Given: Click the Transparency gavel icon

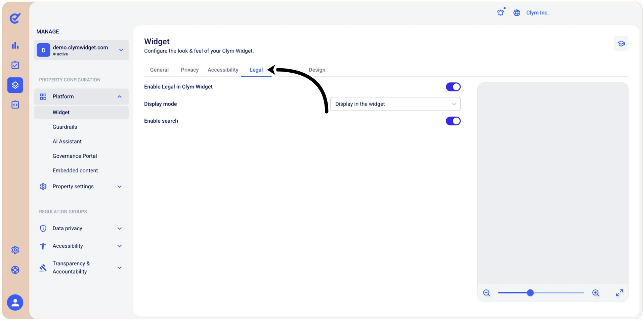Looking at the screenshot, I should [x=43, y=268].
